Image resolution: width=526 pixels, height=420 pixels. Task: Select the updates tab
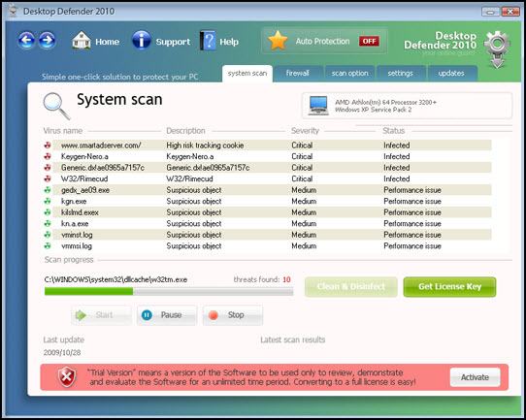pos(452,74)
